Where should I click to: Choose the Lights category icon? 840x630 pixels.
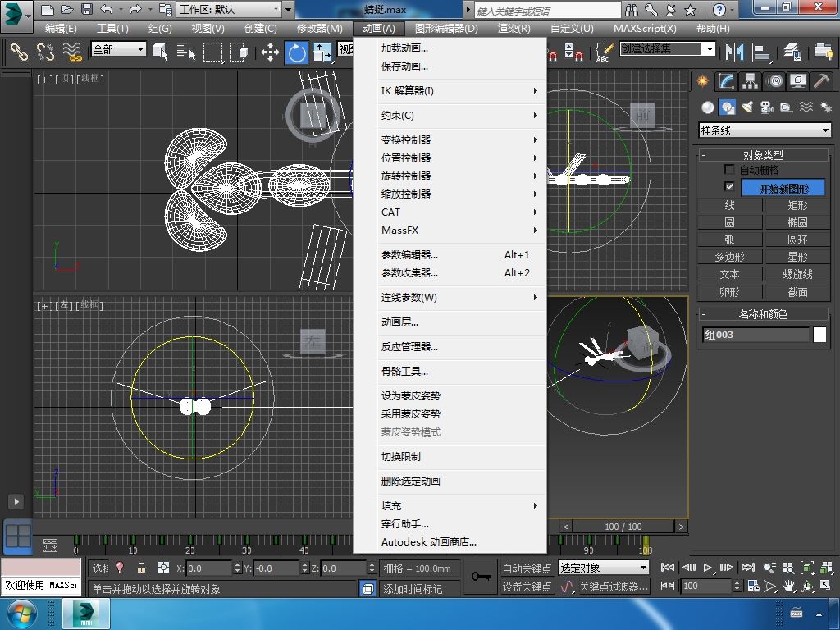[747, 107]
